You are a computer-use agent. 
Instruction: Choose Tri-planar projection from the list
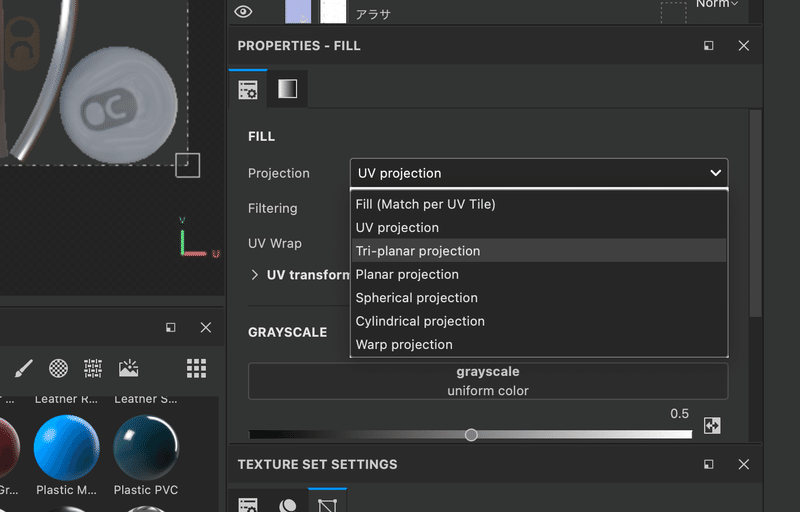click(x=418, y=251)
